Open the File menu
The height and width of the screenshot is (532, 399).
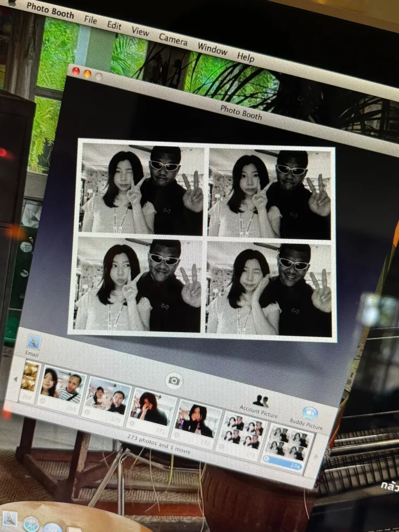click(90, 19)
